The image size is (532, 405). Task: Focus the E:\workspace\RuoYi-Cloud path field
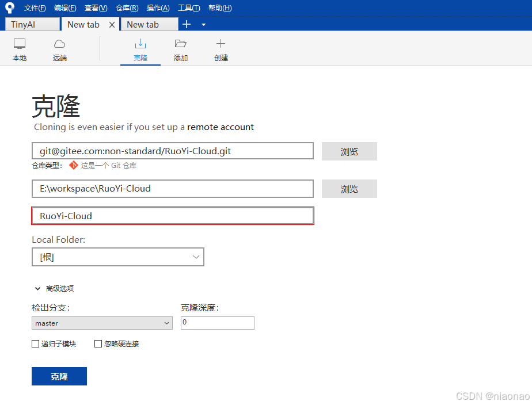click(x=173, y=189)
